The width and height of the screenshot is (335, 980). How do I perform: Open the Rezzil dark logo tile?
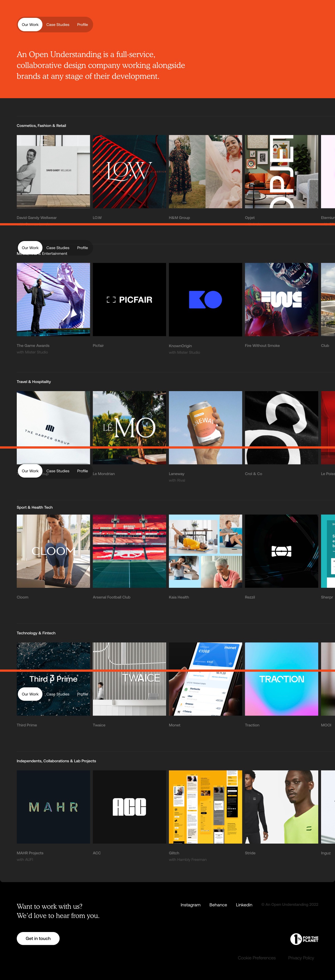[281, 551]
